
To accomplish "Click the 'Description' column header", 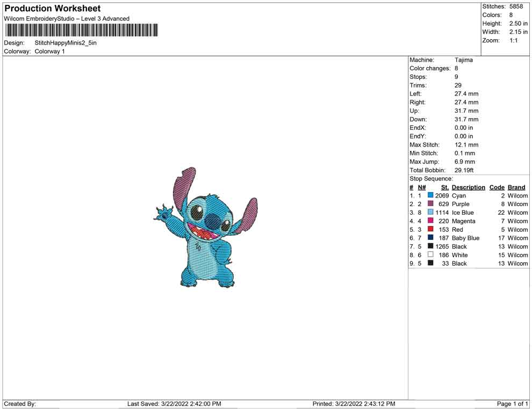I will (x=469, y=187).
